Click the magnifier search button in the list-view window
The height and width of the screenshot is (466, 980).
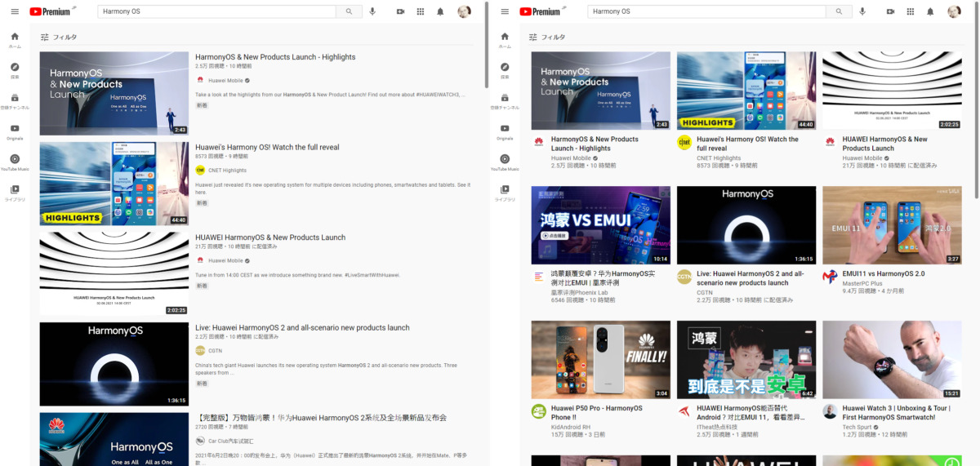(x=349, y=11)
